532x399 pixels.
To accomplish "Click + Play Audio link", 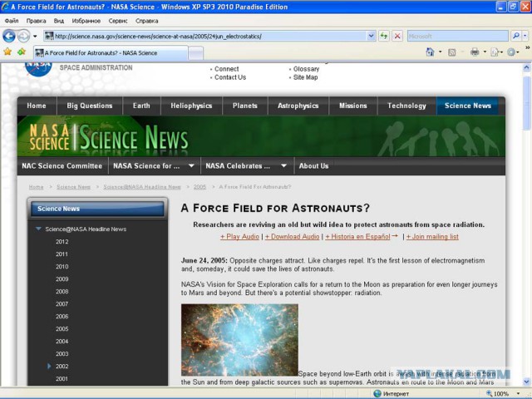I will tap(240, 237).
